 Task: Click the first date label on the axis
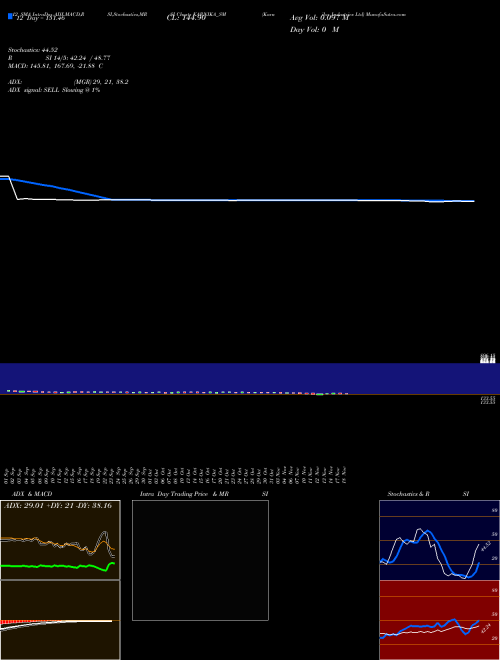click(x=6, y=475)
